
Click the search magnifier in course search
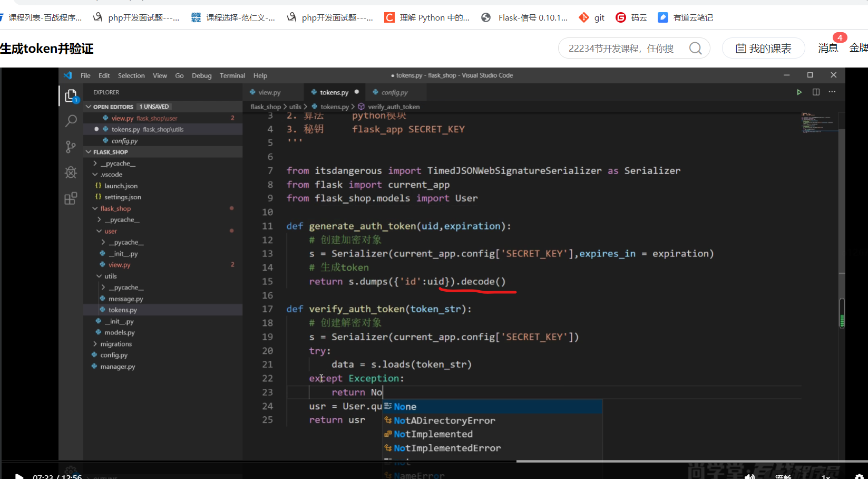click(695, 49)
